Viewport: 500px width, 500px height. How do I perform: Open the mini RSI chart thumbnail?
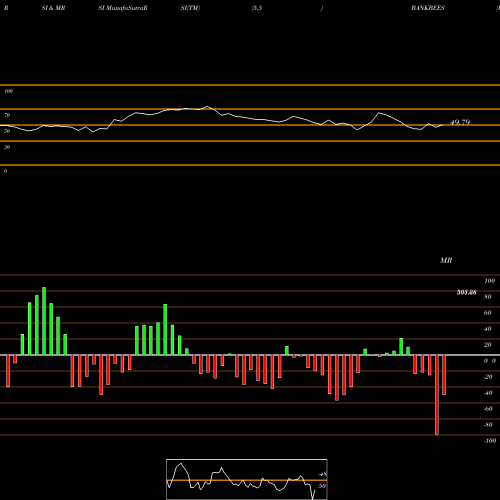(x=247, y=479)
